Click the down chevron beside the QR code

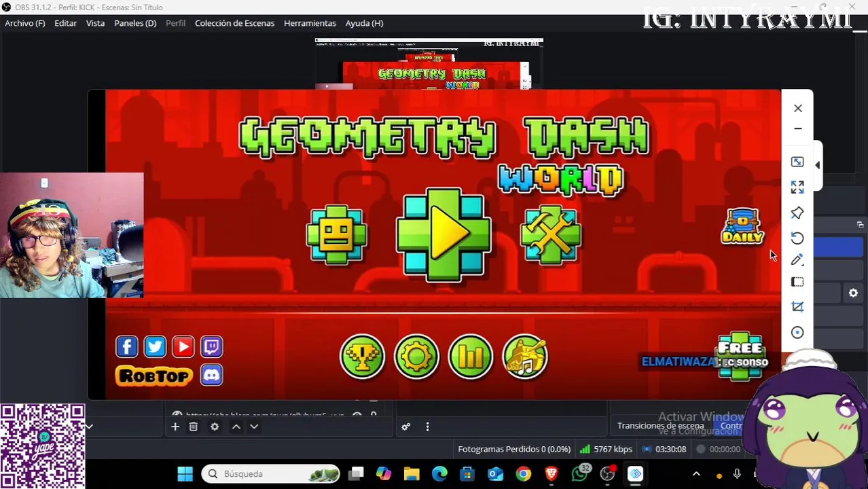coord(89,427)
